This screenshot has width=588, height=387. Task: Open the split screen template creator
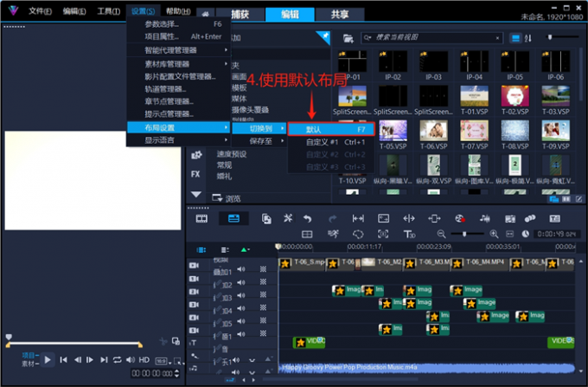point(307,235)
